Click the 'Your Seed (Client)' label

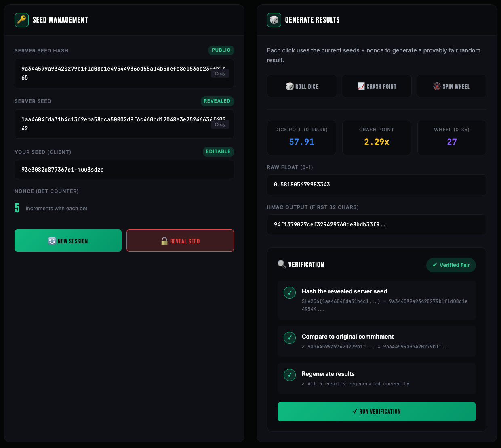tap(43, 152)
